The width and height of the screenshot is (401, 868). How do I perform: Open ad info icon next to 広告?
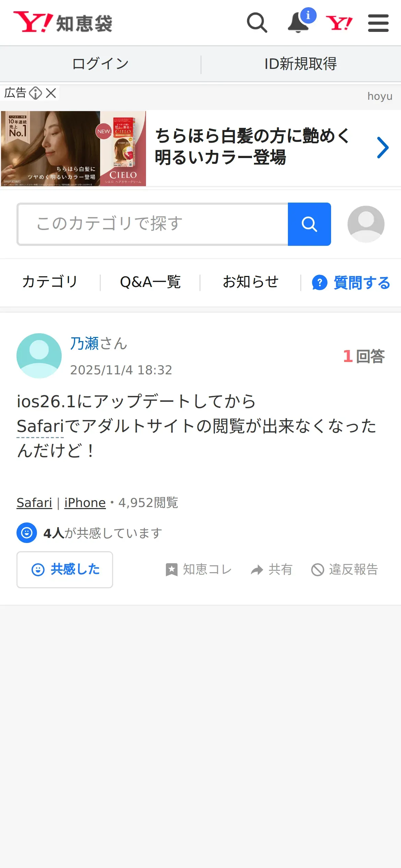coord(35,93)
